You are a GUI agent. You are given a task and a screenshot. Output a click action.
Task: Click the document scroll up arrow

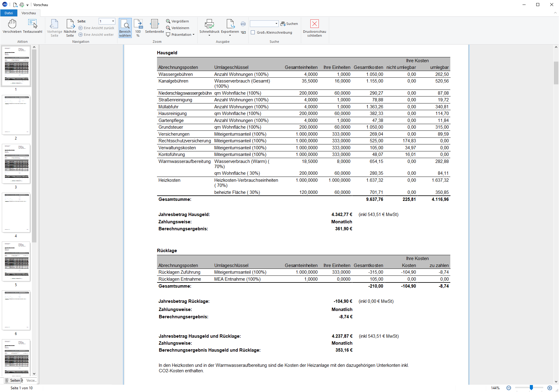click(556, 47)
